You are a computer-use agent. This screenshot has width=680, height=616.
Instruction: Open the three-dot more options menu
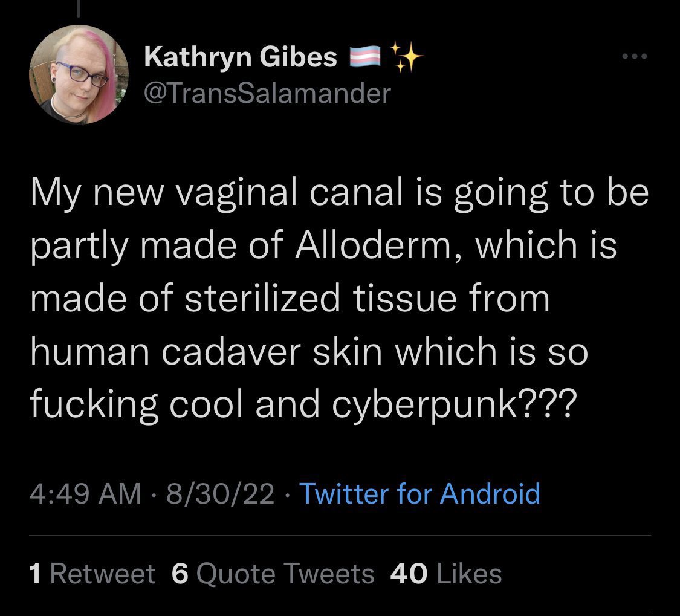(636, 57)
